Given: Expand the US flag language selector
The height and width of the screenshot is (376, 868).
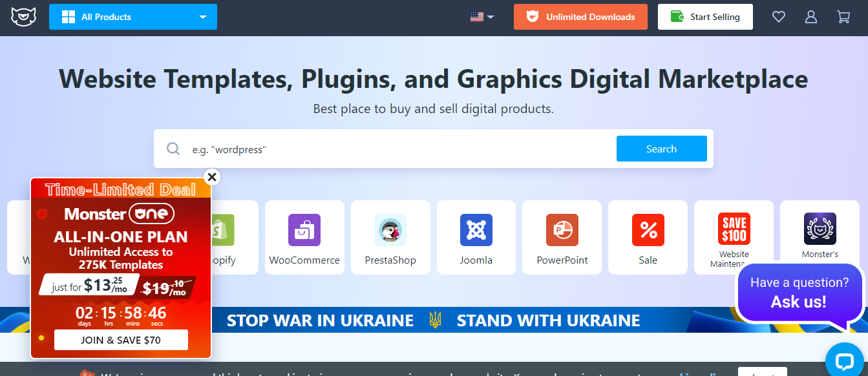Looking at the screenshot, I should 482,17.
